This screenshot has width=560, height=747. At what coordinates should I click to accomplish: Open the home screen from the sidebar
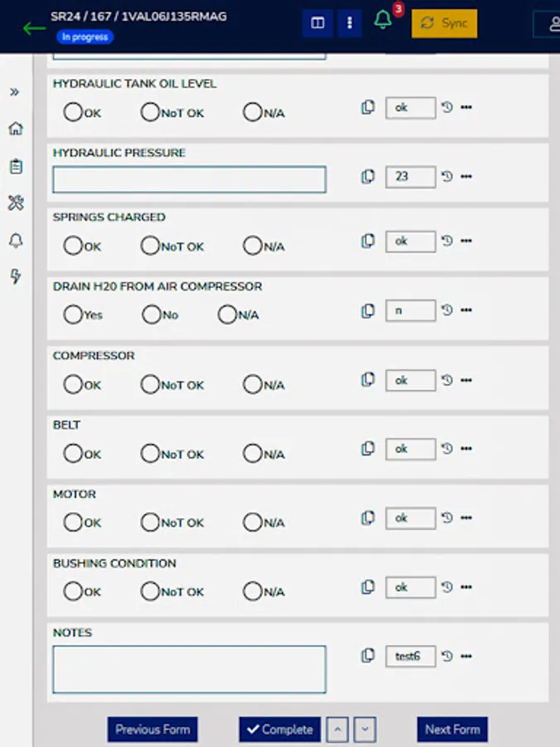[15, 129]
